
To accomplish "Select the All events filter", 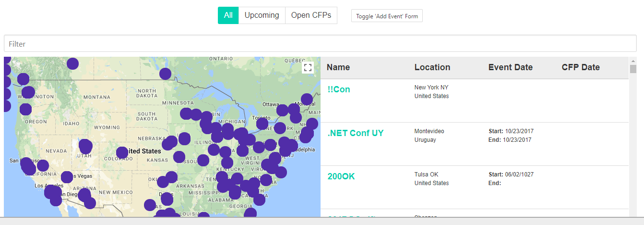I will (228, 15).
